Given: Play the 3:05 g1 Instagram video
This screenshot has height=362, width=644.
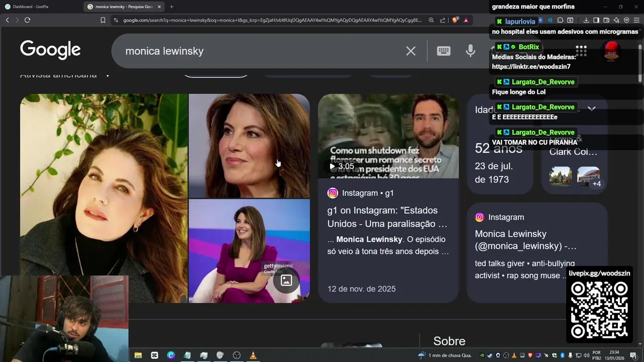Looking at the screenshot, I should coord(388,136).
